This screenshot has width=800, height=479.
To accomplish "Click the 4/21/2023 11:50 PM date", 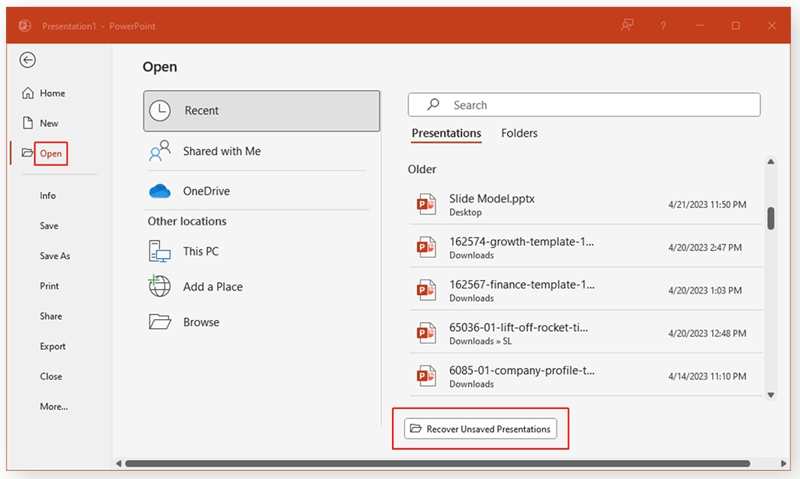I will click(707, 205).
